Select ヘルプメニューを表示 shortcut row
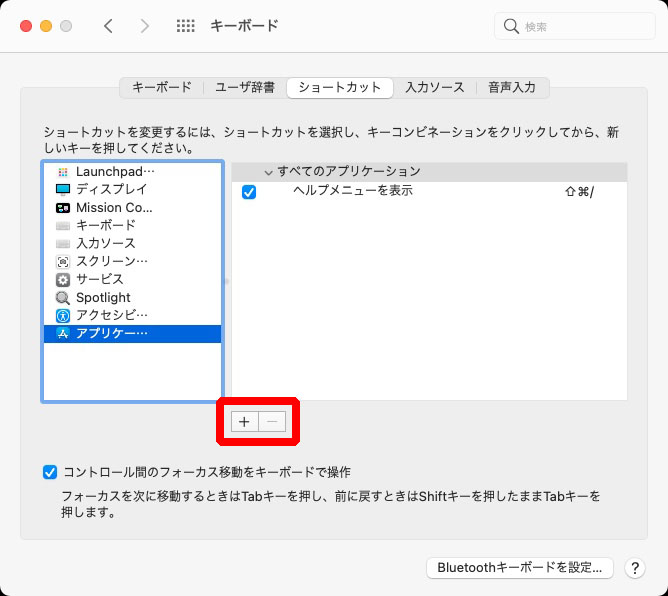The height and width of the screenshot is (596, 668). (x=429, y=192)
